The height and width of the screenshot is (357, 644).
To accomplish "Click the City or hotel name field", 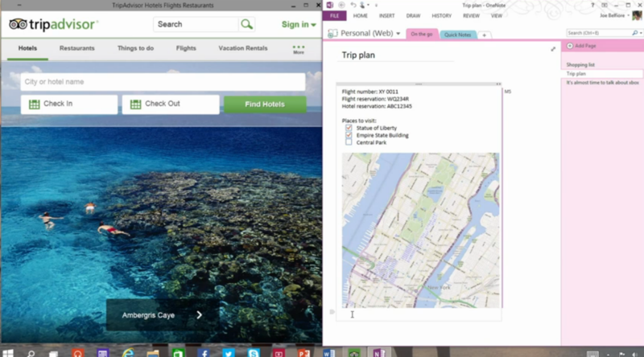I will [163, 82].
